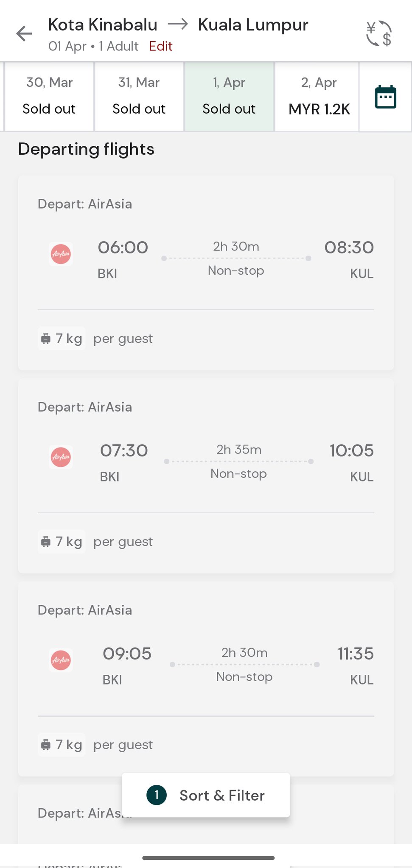Tap the filter count badge showing 1
Image resolution: width=412 pixels, height=868 pixels.
point(157,795)
